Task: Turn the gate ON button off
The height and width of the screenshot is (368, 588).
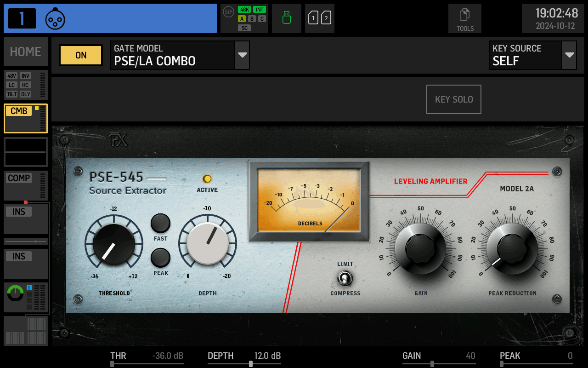Action: coord(81,55)
